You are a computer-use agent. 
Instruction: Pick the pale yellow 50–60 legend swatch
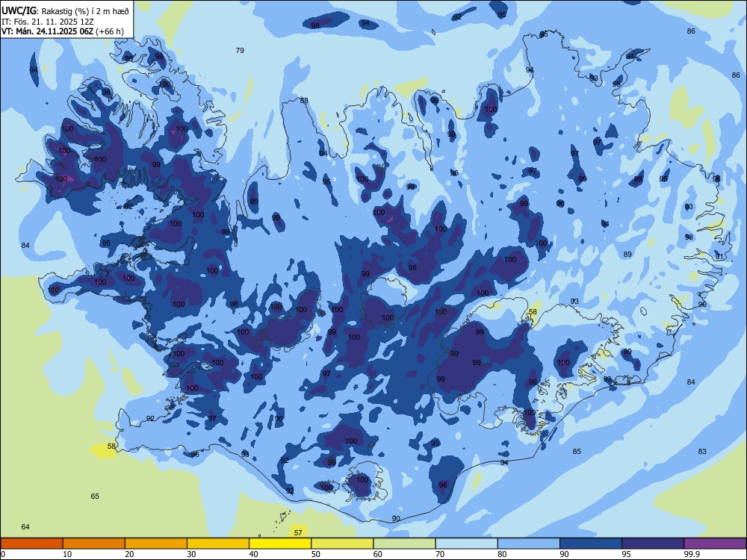[343, 544]
